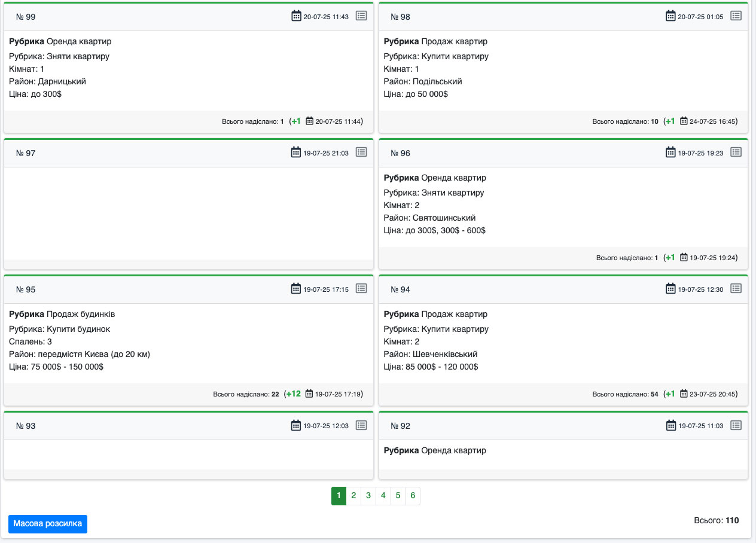Screen dimensions: 756x543
Task: Open list icon on card № 97
Action: click(361, 152)
